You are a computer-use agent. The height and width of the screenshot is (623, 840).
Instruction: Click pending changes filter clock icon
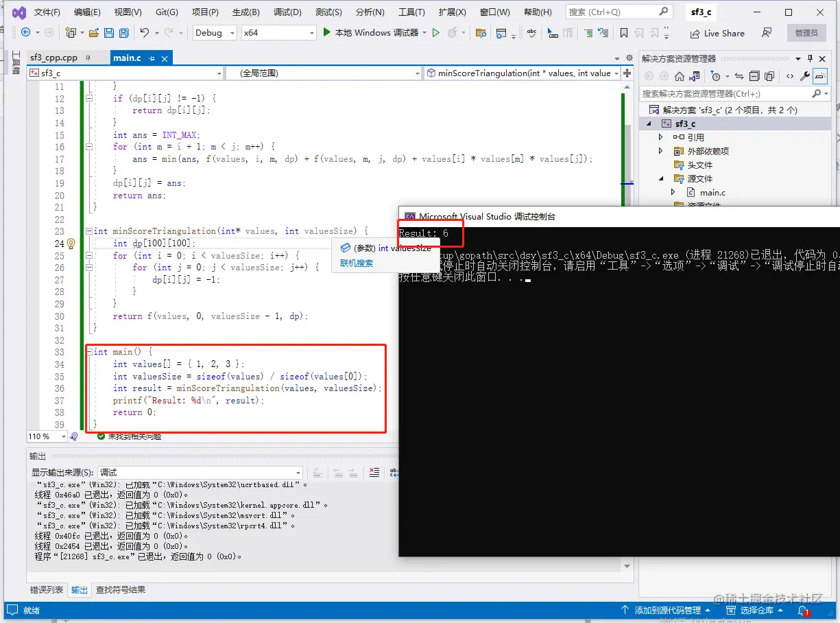coord(715,76)
